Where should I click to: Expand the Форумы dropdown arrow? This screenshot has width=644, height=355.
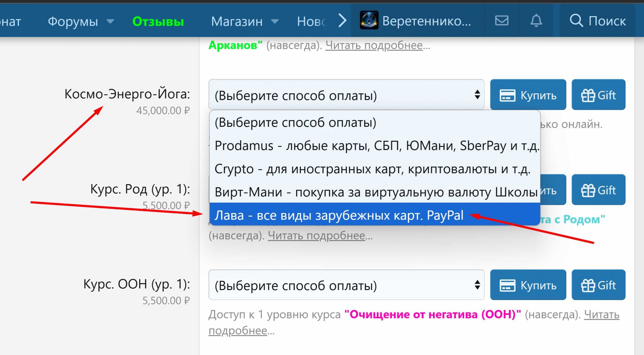pyautogui.click(x=110, y=21)
